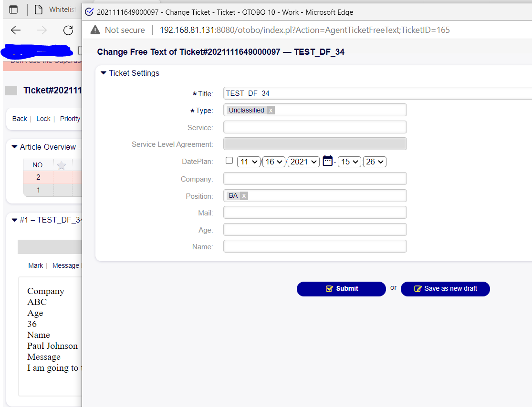
Task: Open the Priority menu item
Action: click(70, 119)
